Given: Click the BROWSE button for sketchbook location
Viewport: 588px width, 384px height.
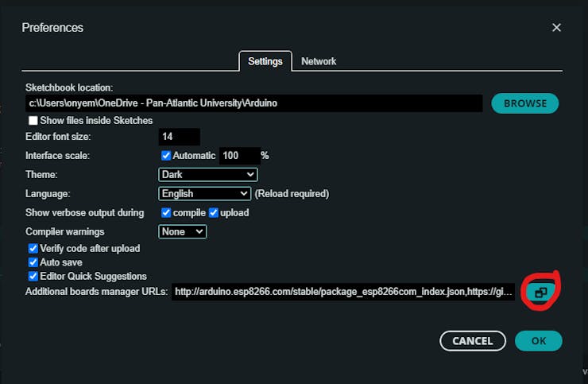Looking at the screenshot, I should pos(525,103).
